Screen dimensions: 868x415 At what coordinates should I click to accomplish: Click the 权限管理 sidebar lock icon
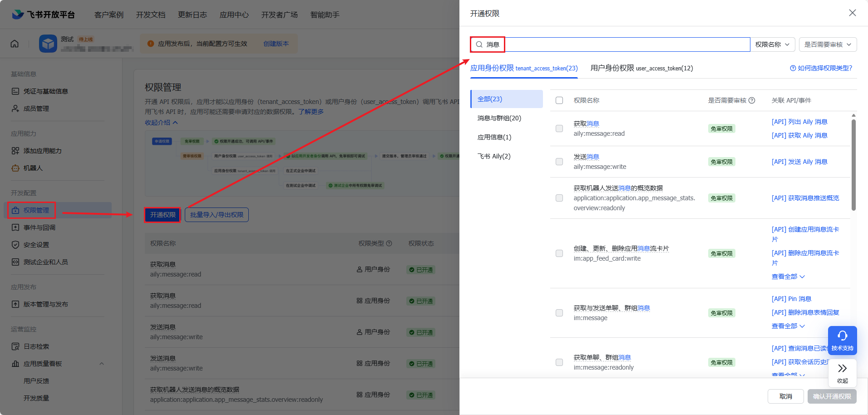pyautogui.click(x=15, y=210)
